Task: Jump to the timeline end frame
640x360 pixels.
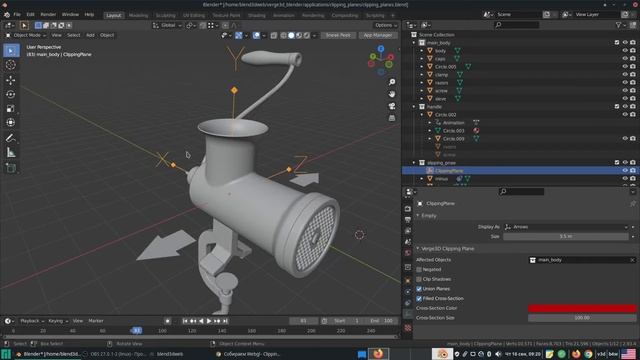Action: 225,321
